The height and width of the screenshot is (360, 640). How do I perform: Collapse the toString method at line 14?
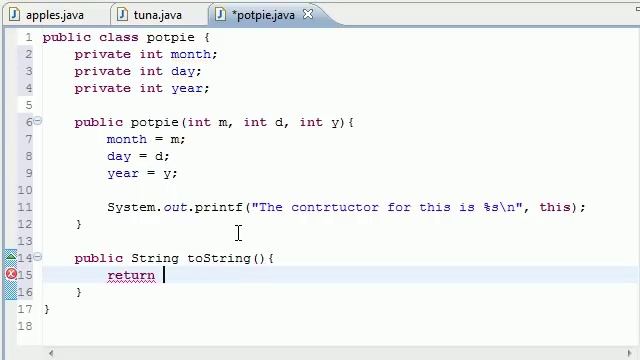click(x=38, y=257)
